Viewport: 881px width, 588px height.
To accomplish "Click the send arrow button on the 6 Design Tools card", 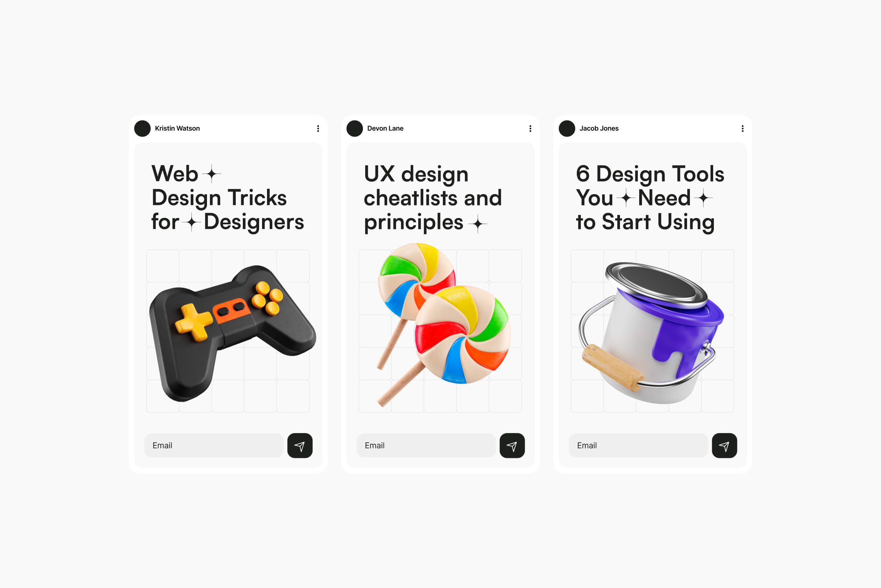I will pyautogui.click(x=724, y=446).
